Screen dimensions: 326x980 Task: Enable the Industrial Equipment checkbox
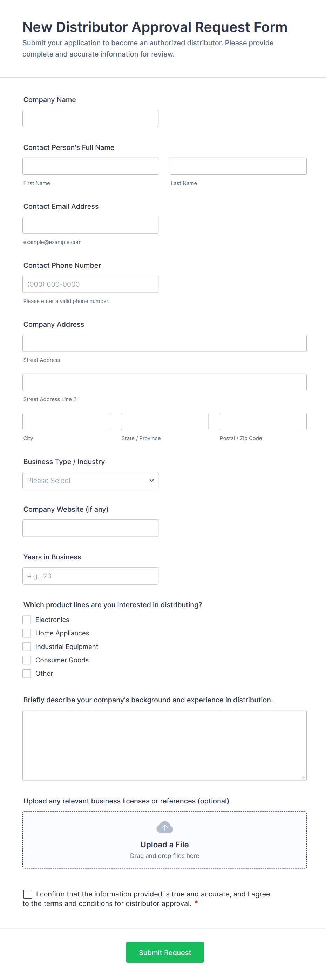(27, 646)
